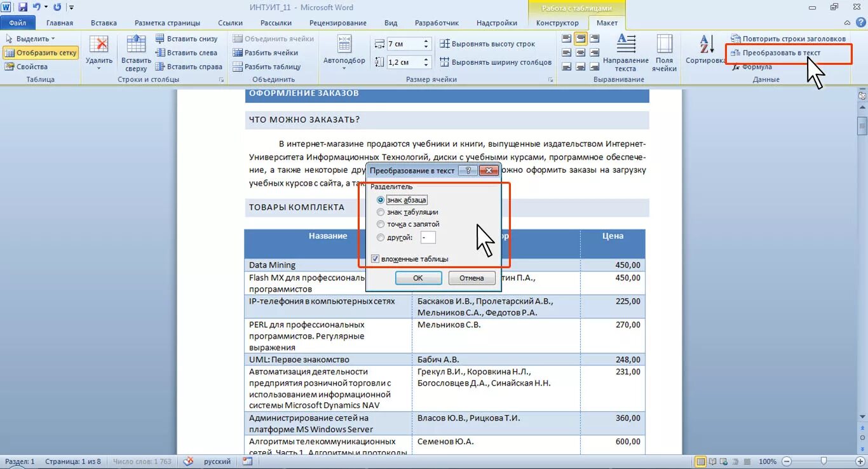Click Вставить снизу insert below

click(x=186, y=39)
